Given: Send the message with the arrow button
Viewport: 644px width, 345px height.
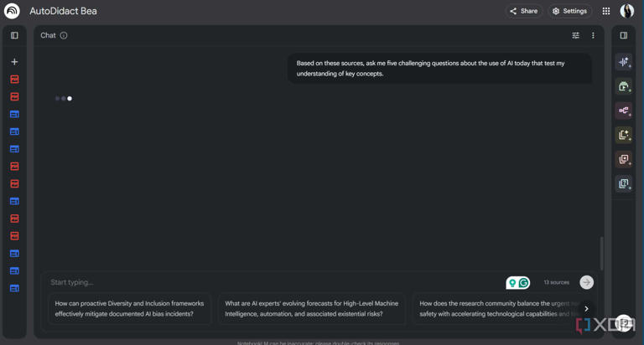Looking at the screenshot, I should point(586,282).
